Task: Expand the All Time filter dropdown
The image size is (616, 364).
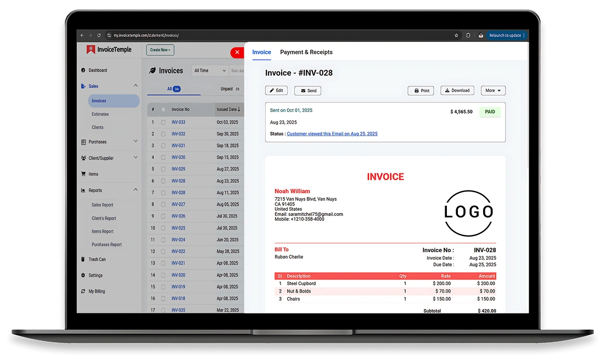Action: (x=210, y=70)
